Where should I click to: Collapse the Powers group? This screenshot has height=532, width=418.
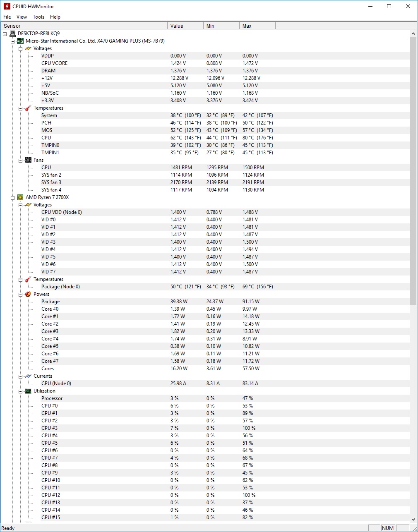point(21,294)
